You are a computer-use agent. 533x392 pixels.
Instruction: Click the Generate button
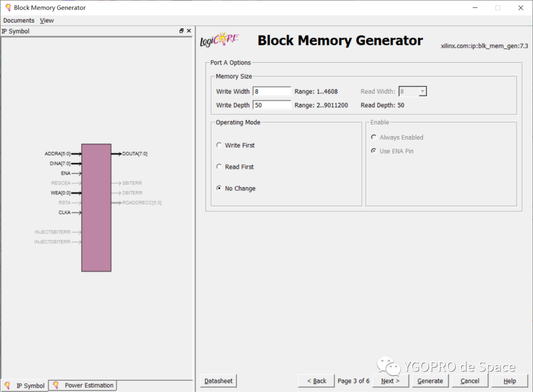pyautogui.click(x=430, y=381)
